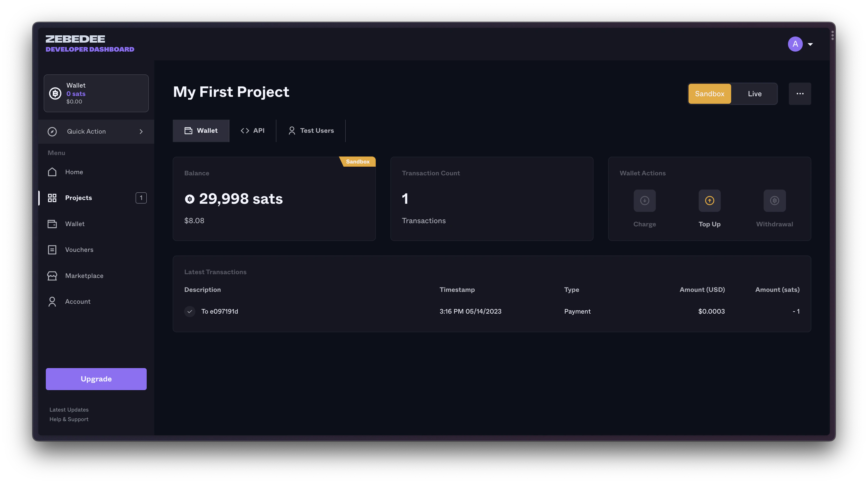Click the Upgrade button
868x484 pixels.
(96, 379)
